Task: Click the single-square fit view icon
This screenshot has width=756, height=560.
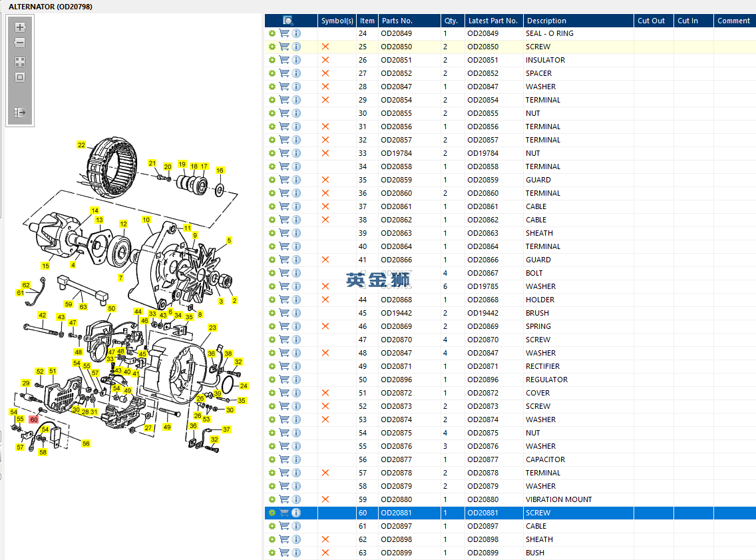Action: click(x=20, y=77)
